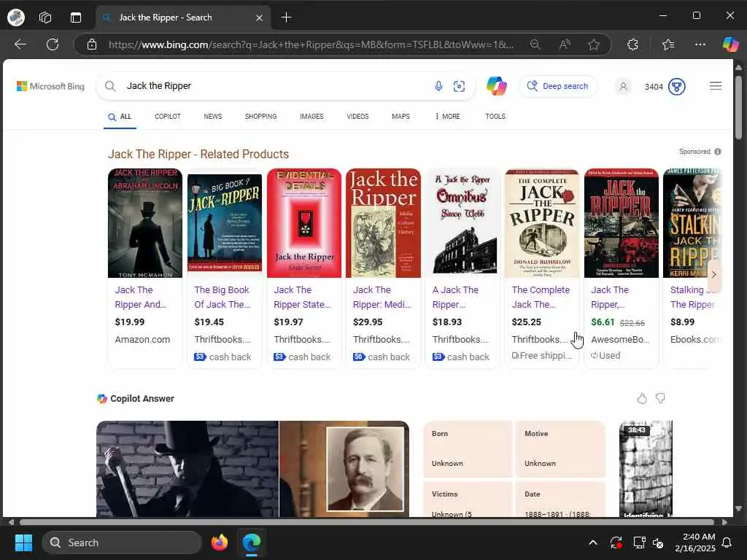Switch to the SHOPPING tab
747x560 pixels.
tap(260, 117)
